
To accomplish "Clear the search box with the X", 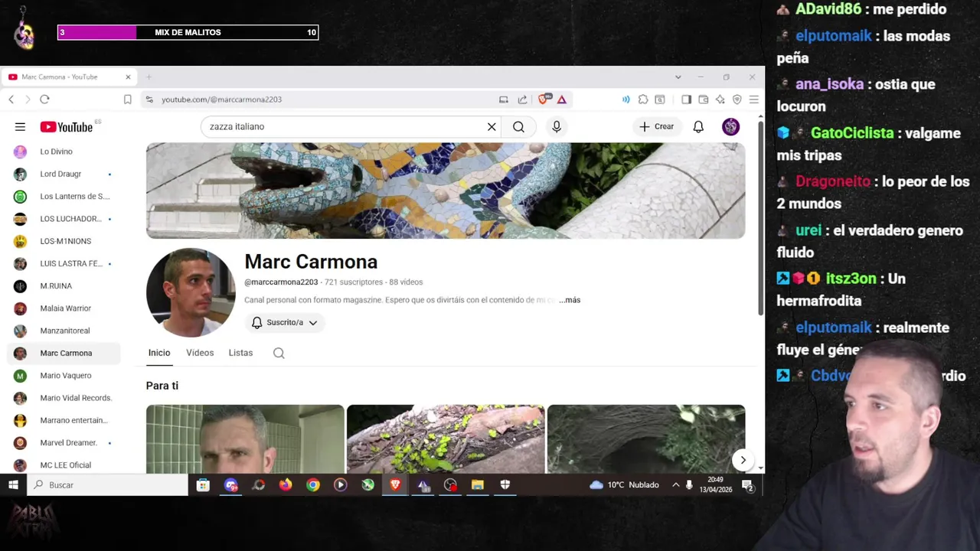I will click(492, 127).
